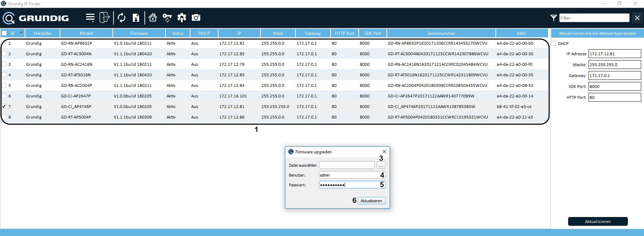The width and height of the screenshot is (644, 236).
Task: Expand the ID column sort arrow
Action: pyautogui.click(x=21, y=33)
